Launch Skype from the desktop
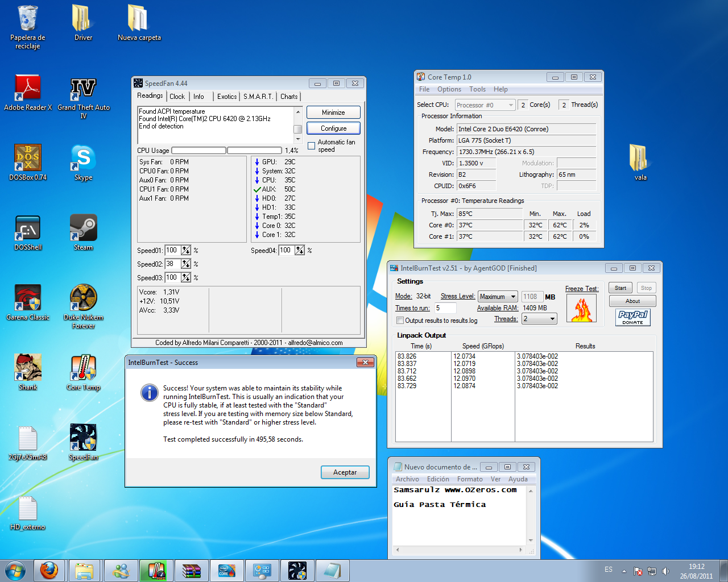Screen dimensions: 728x582 pos(83,163)
